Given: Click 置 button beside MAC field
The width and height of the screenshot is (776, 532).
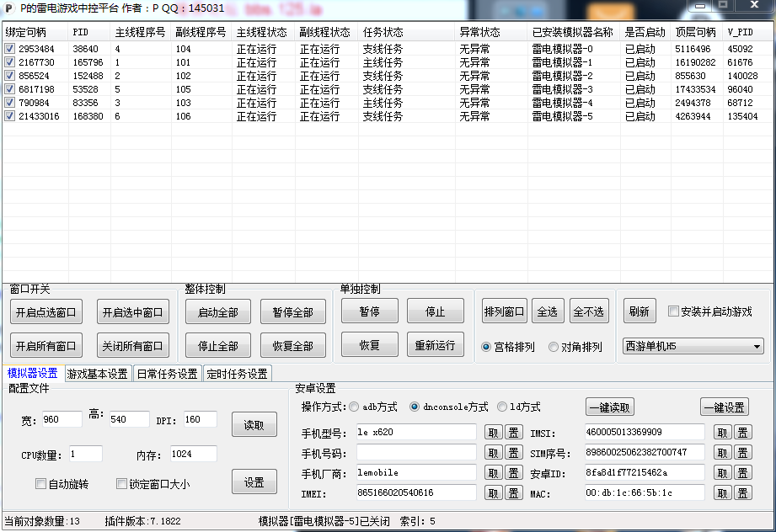Looking at the screenshot, I should pos(743,492).
